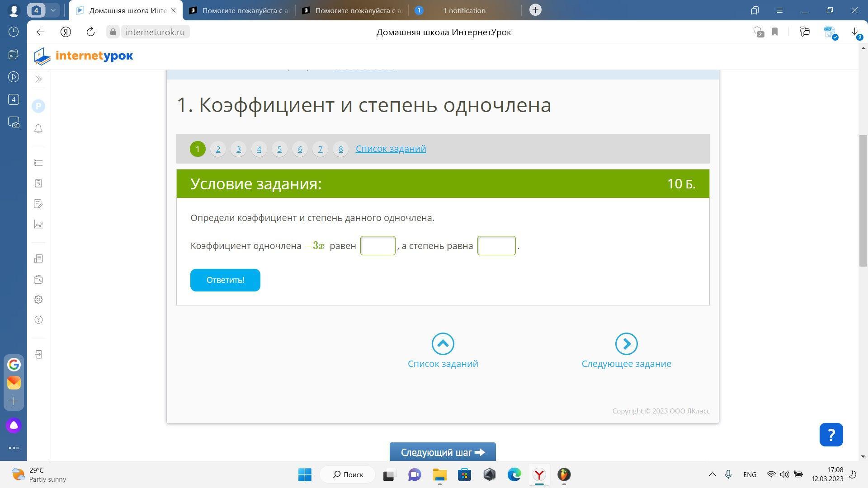Open the settings gear in sidebar
Image resolution: width=868 pixels, height=488 pixels.
point(38,300)
